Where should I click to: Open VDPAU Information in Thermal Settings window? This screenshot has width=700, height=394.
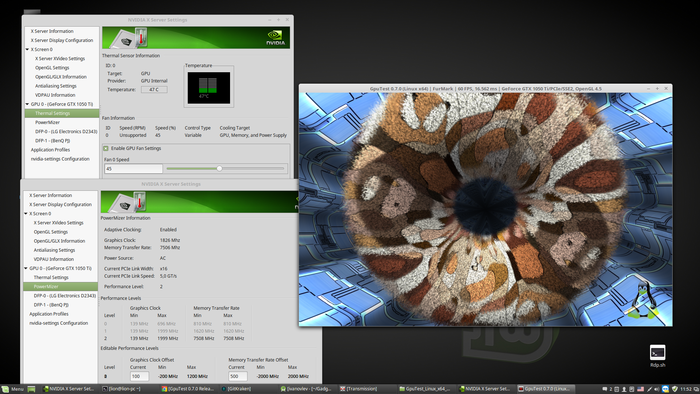55,95
